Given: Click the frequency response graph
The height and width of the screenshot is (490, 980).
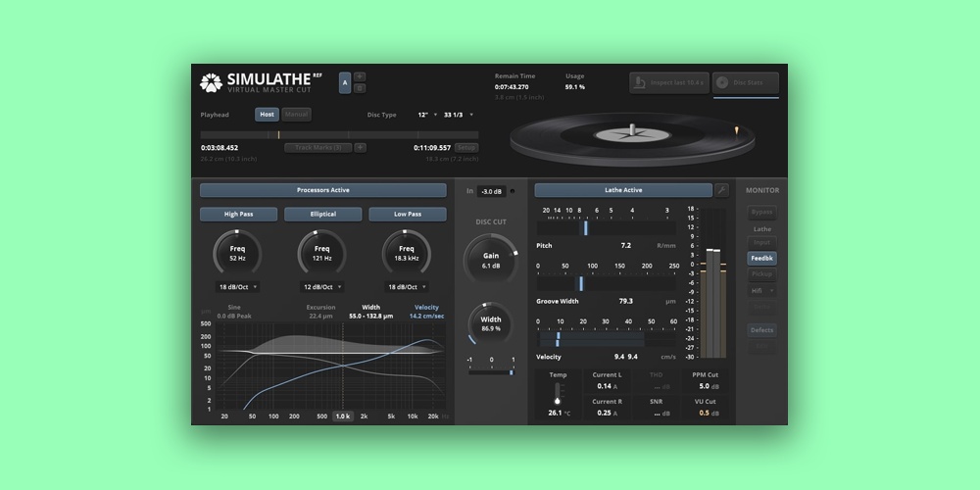Looking at the screenshot, I should pyautogui.click(x=331, y=367).
